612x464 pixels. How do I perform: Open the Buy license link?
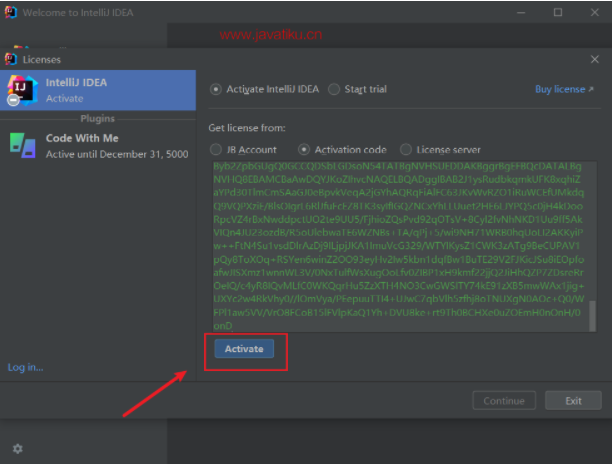coord(564,89)
